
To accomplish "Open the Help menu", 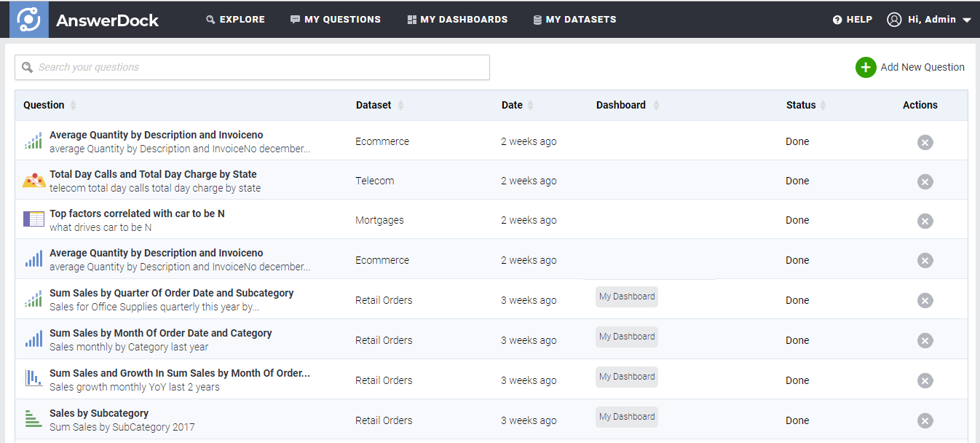I will 852,20.
